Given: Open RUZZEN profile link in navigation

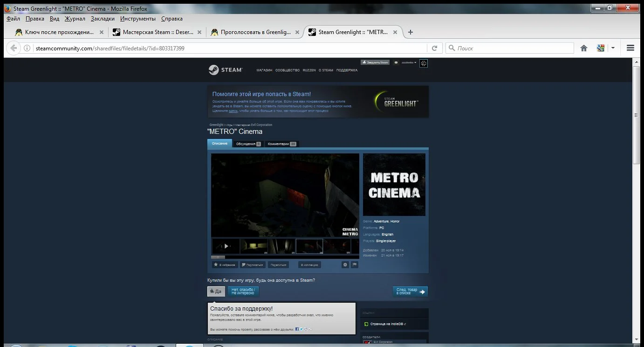Looking at the screenshot, I should [309, 70].
